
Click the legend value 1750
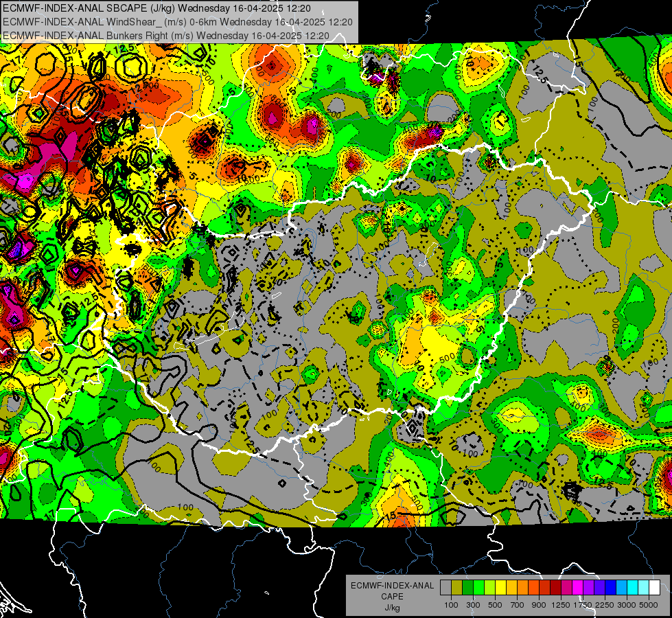pos(583,605)
